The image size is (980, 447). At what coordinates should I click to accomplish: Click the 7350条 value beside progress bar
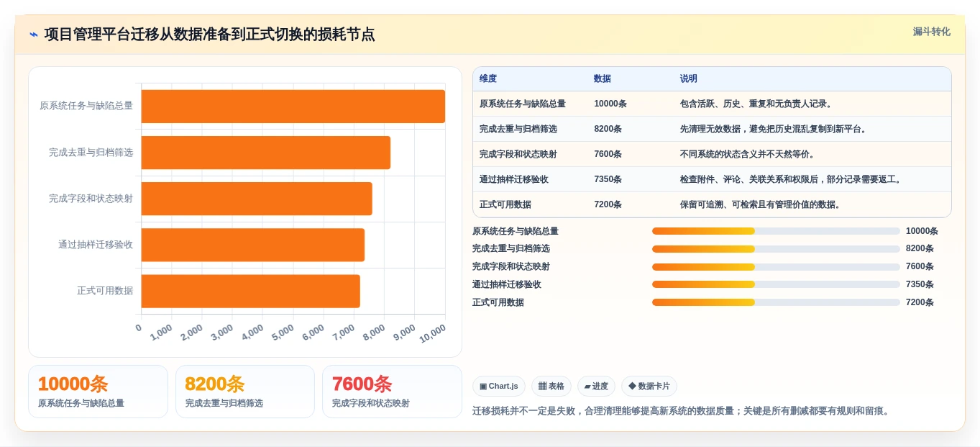coord(920,284)
